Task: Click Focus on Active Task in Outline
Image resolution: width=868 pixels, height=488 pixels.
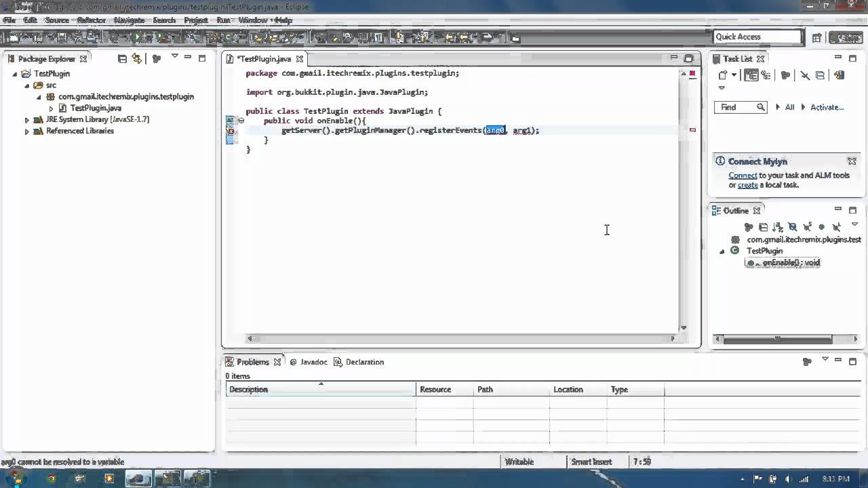Action: pos(749,227)
